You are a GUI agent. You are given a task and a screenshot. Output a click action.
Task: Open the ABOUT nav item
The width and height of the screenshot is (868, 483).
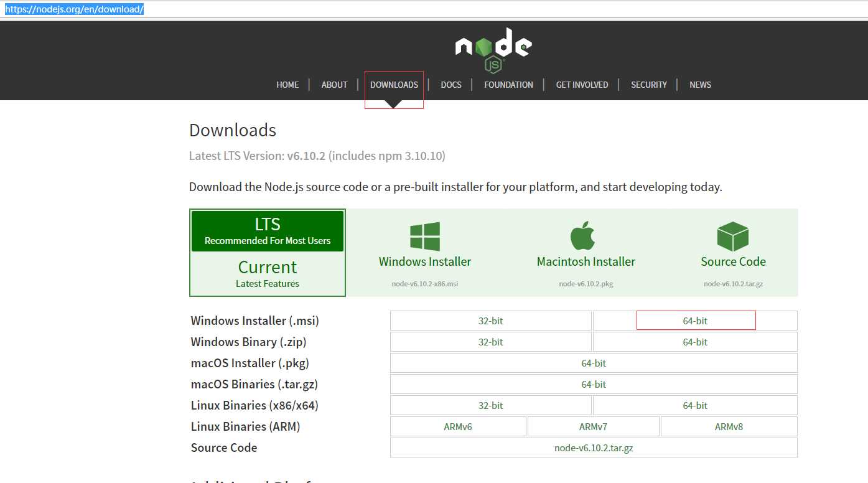point(334,85)
